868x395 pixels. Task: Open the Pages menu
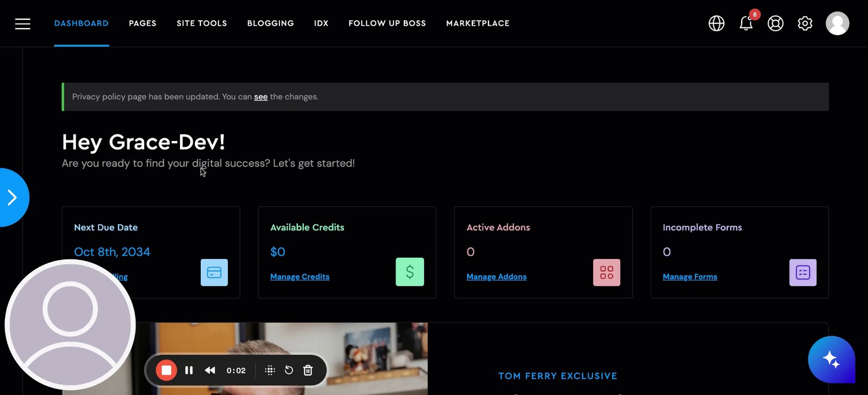pos(143,23)
